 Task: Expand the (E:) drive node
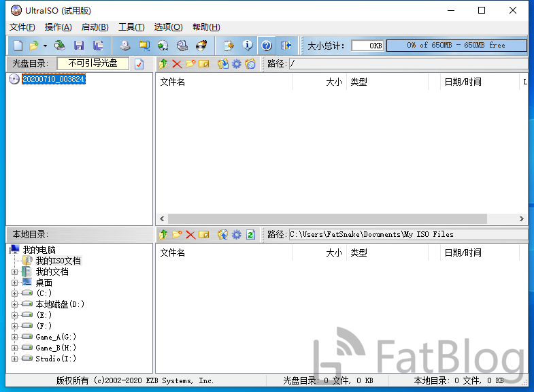coord(14,315)
